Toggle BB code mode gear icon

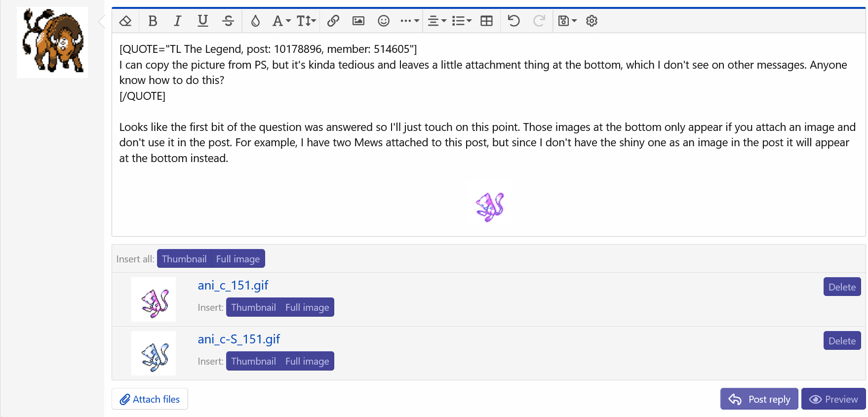click(592, 21)
